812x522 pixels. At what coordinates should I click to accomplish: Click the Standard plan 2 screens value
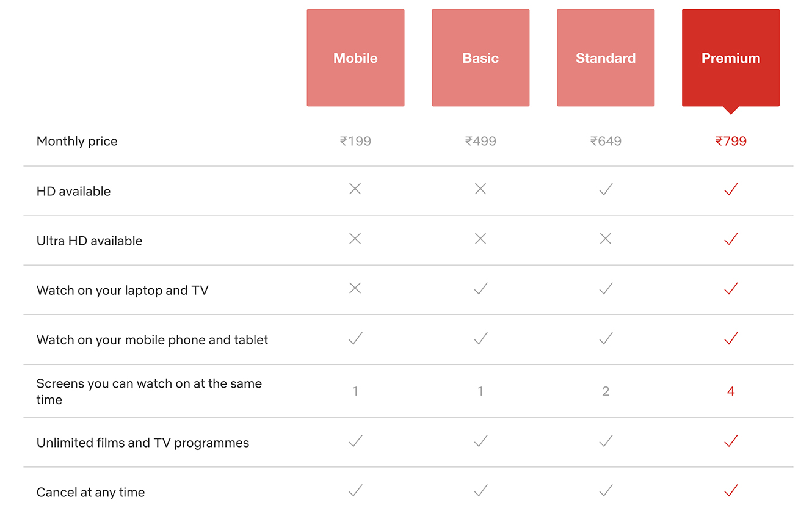pos(606,391)
